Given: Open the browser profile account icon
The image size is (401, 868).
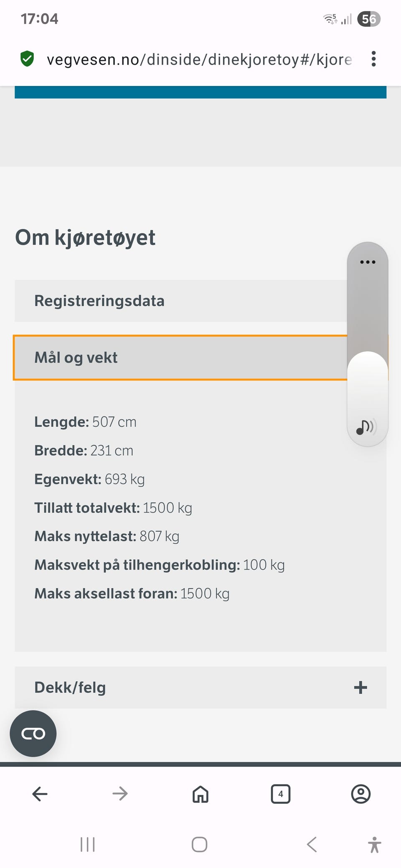Looking at the screenshot, I should [x=361, y=794].
